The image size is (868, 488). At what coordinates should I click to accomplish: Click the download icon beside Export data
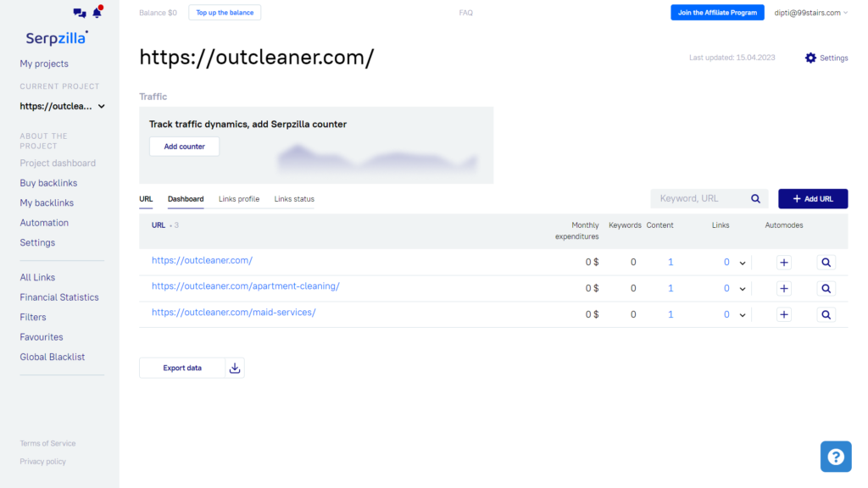[x=235, y=368]
